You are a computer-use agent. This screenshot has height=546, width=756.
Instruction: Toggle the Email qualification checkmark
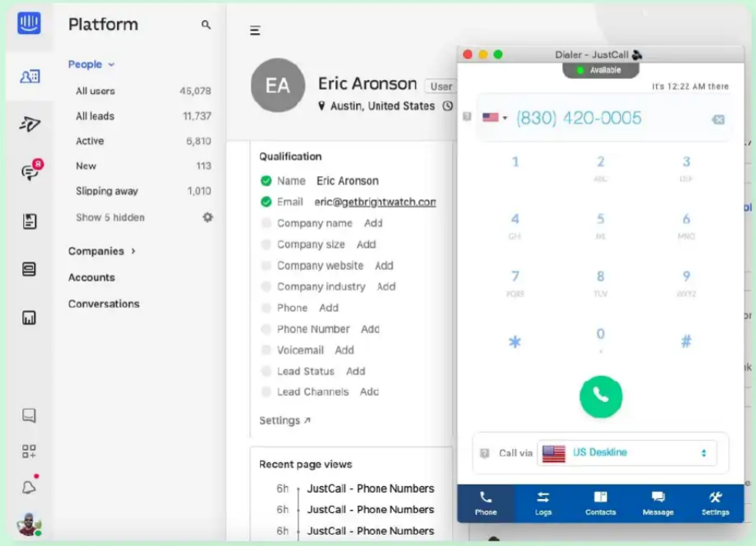coord(265,202)
